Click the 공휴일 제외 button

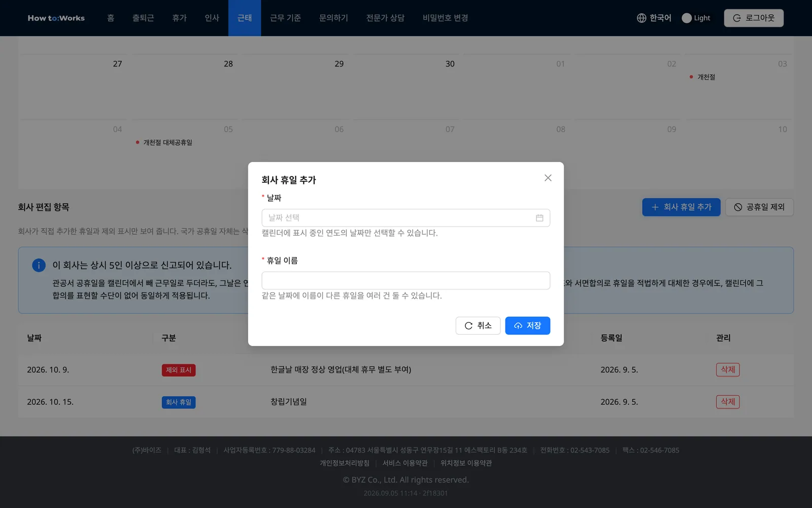point(759,207)
